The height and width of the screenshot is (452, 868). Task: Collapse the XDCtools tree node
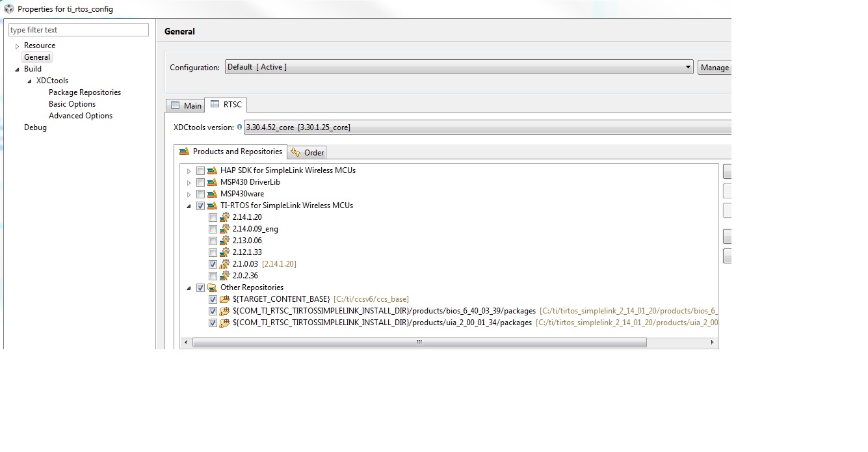(x=30, y=81)
